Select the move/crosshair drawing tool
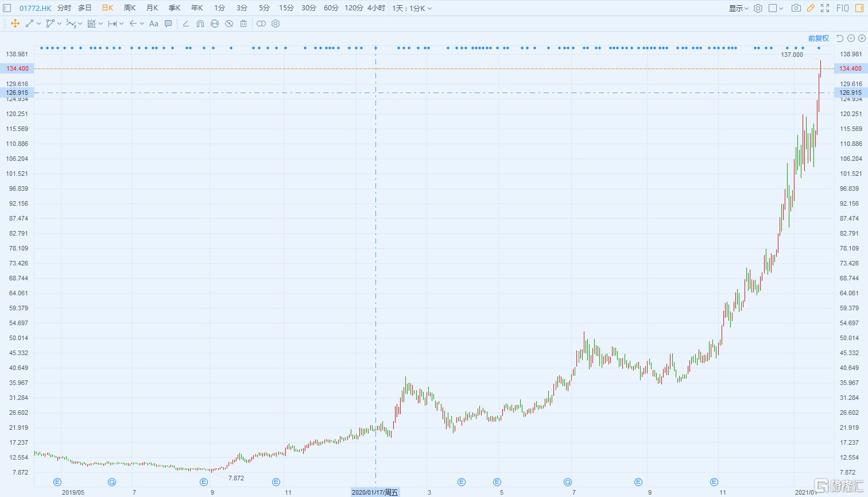Screen dimensions: 868x497 15,24
